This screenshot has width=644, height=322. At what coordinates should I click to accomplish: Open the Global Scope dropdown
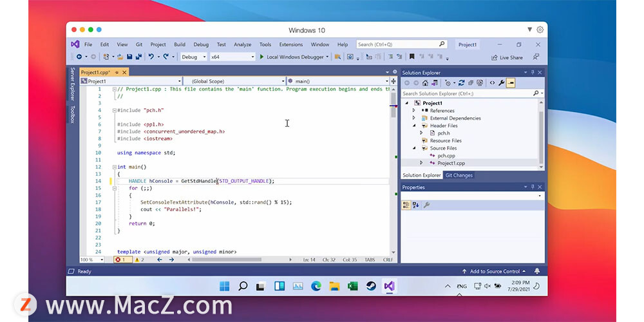234,81
